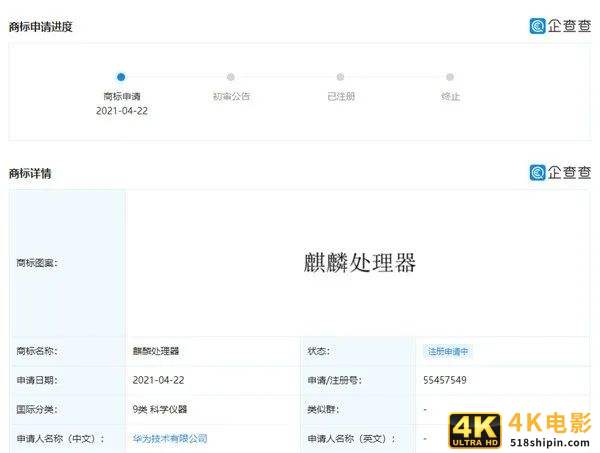Click the 初审公告 step label
Screen dimensions: 600x453
231,96
